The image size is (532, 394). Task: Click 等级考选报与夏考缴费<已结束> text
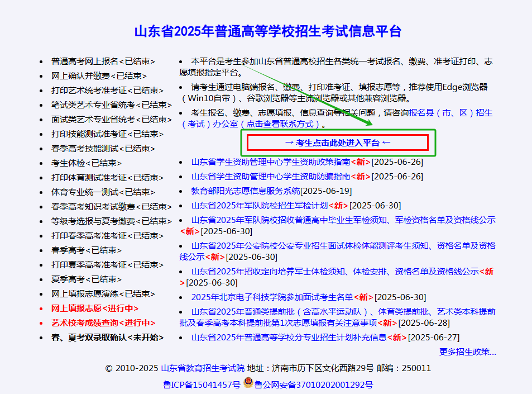112,221
